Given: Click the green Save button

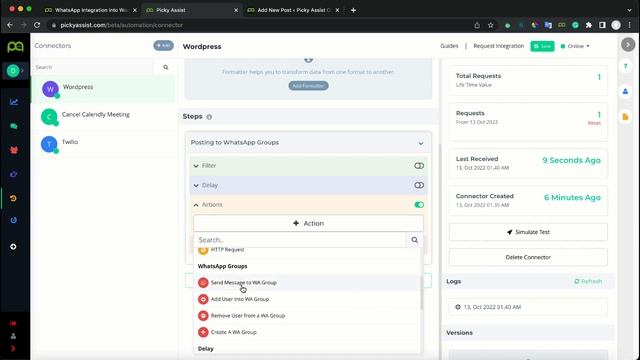Looking at the screenshot, I should coord(542,46).
